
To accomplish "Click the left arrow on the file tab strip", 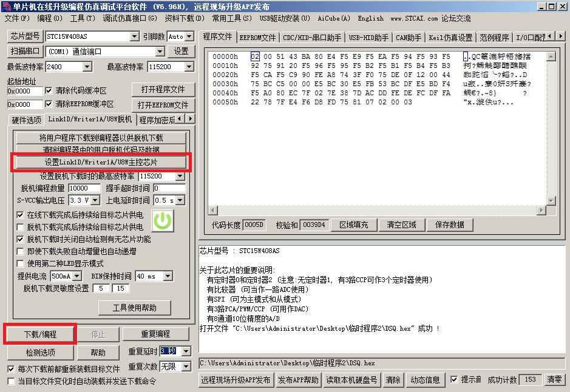I will [550, 36].
